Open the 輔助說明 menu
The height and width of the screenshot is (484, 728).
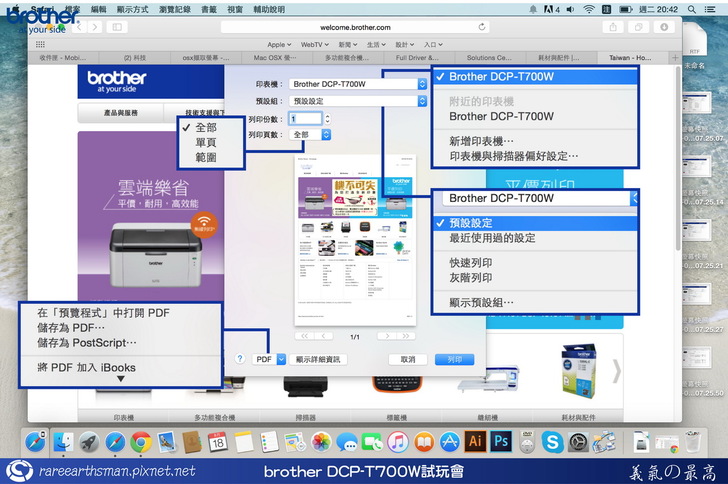[269, 9]
